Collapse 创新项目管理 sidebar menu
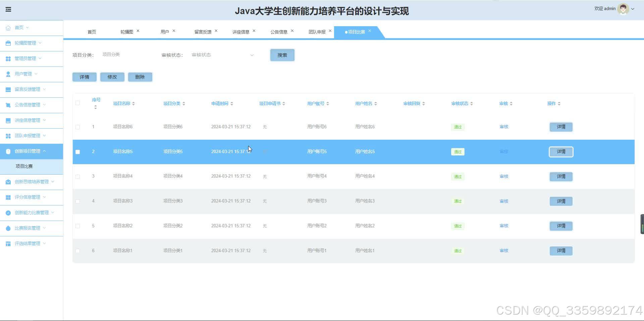The image size is (644, 321). coord(44,151)
